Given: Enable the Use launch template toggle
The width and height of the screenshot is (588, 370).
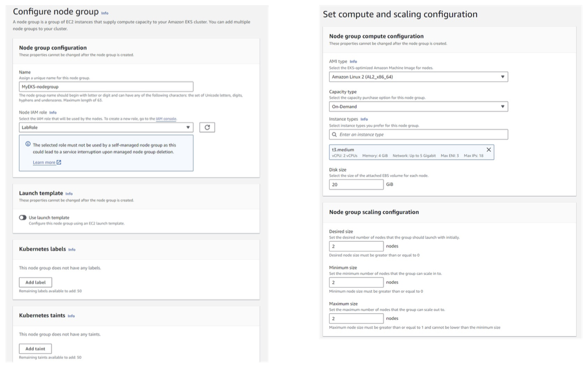Looking at the screenshot, I should point(23,217).
